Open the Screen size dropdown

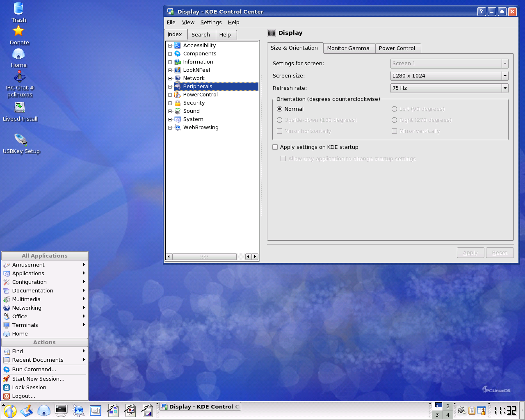click(450, 76)
